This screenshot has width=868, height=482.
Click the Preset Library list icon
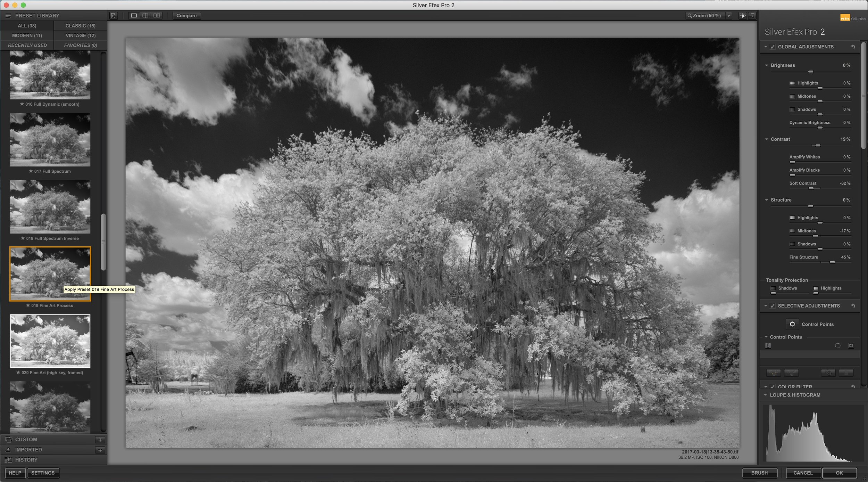coord(8,16)
